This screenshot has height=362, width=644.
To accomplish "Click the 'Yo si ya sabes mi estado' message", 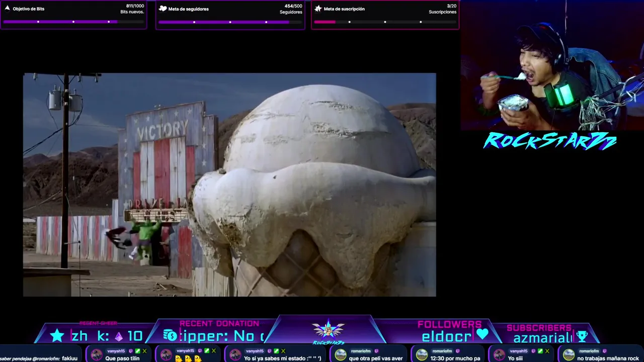I will [x=282, y=358].
